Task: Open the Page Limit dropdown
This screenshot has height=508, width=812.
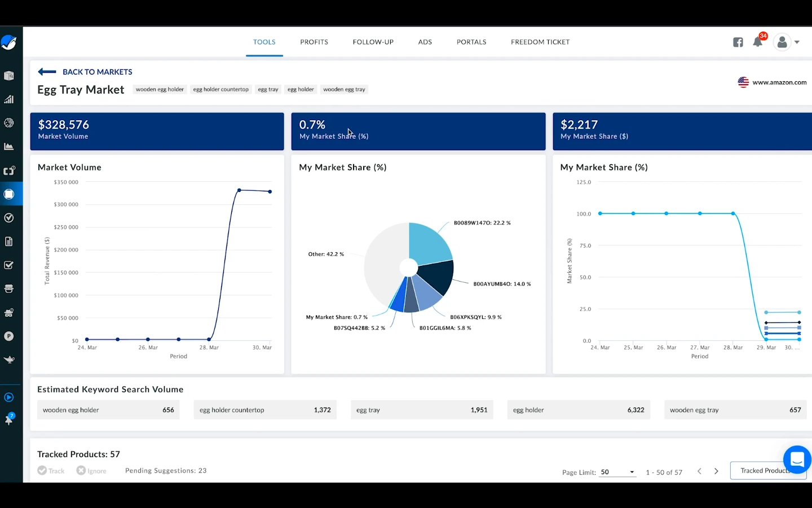Action: [x=617, y=472]
